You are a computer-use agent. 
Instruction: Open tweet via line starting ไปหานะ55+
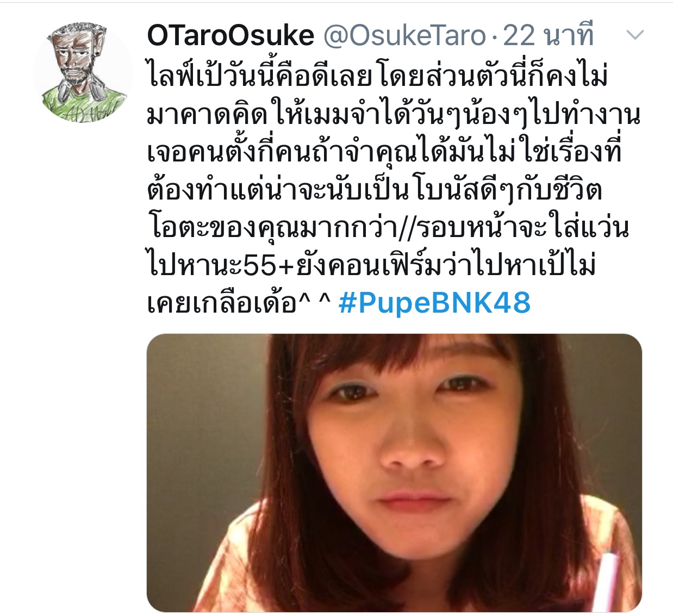pyautogui.click(x=371, y=265)
